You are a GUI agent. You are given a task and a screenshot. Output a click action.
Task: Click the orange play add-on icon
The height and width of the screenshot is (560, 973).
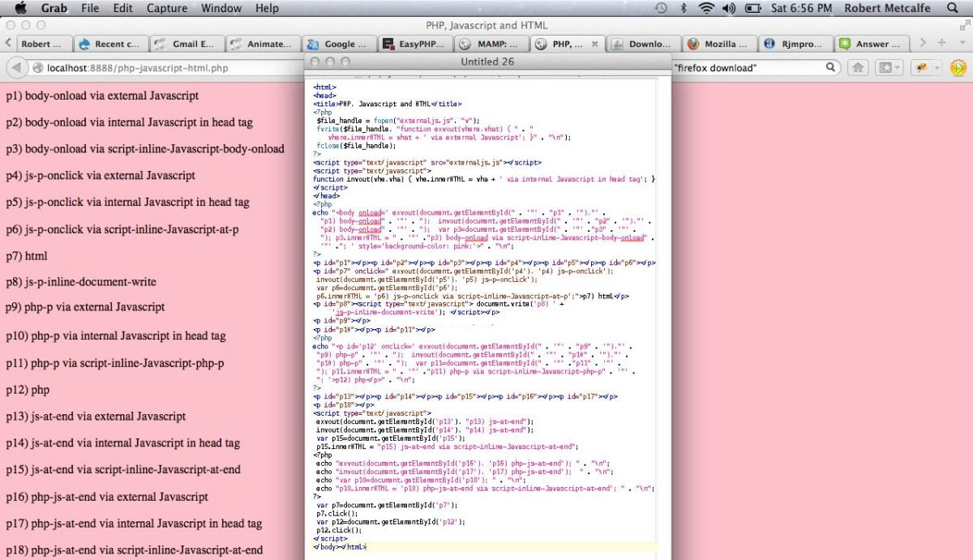(x=958, y=68)
